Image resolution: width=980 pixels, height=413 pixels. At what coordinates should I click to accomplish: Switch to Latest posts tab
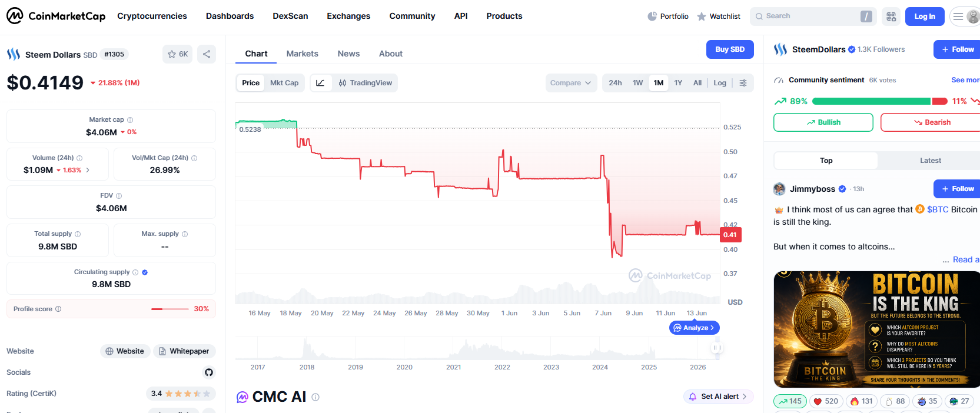click(930, 161)
